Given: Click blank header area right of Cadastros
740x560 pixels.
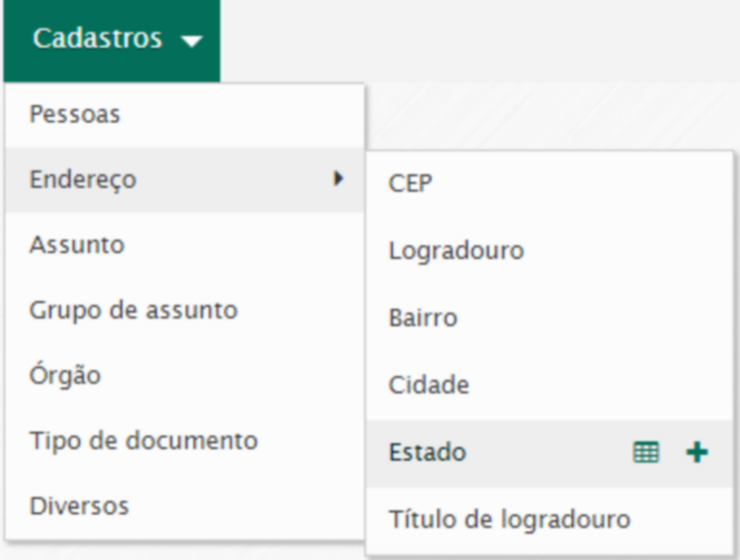Looking at the screenshot, I should 479,40.
